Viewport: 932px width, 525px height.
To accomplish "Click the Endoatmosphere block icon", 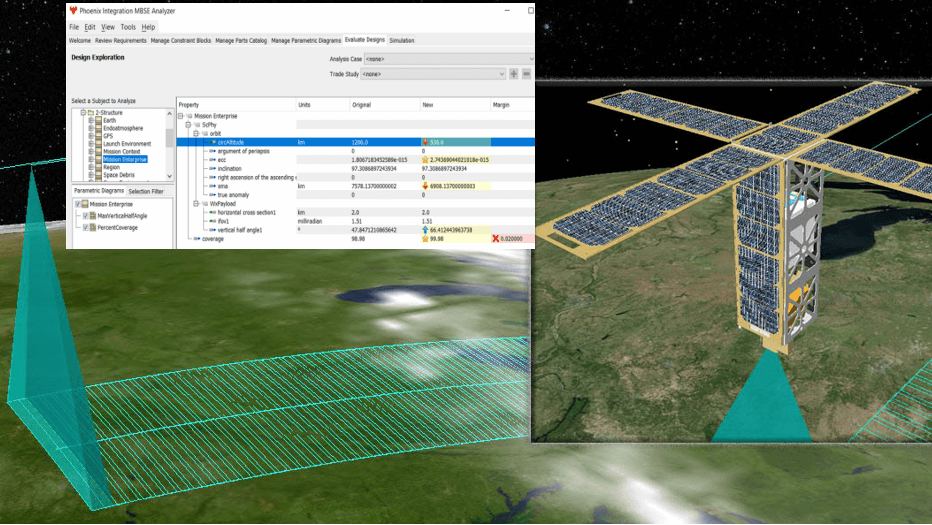I will pyautogui.click(x=99, y=128).
